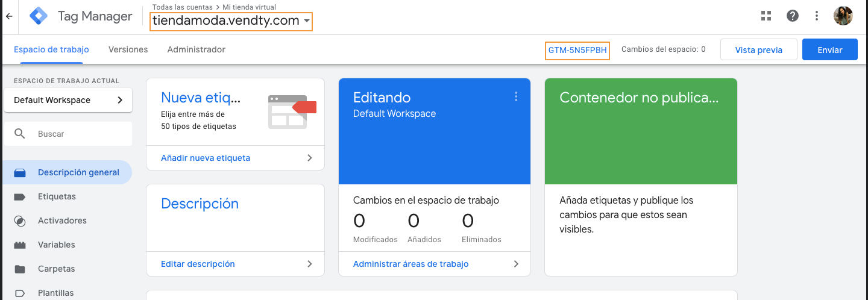Image resolution: width=868 pixels, height=300 pixels.
Task: Click the Añadir nueva etiqueta link
Action: 206,158
